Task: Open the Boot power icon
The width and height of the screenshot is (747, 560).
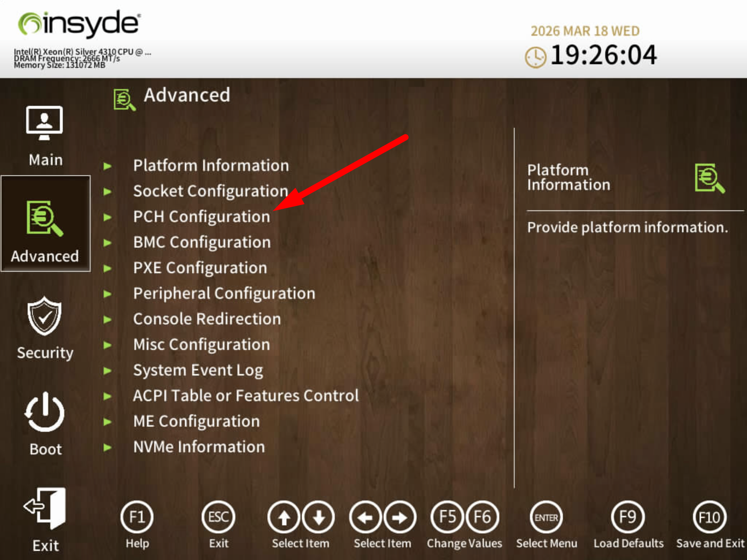Action: coord(44,413)
